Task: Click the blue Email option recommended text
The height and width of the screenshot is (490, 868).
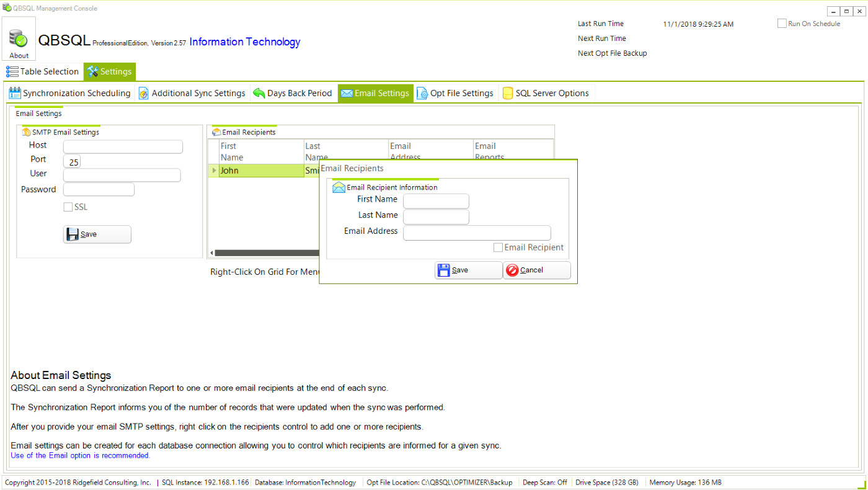Action: (80, 455)
